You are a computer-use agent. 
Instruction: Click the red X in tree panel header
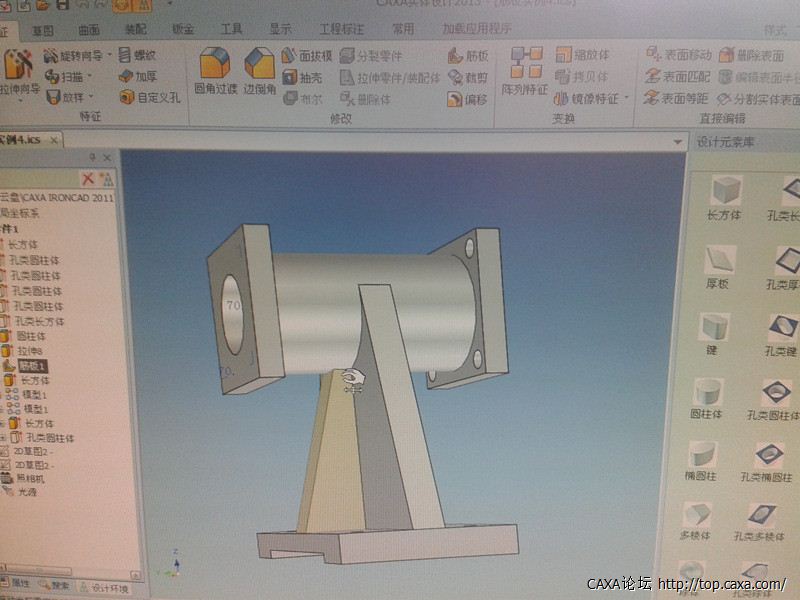pos(88,178)
